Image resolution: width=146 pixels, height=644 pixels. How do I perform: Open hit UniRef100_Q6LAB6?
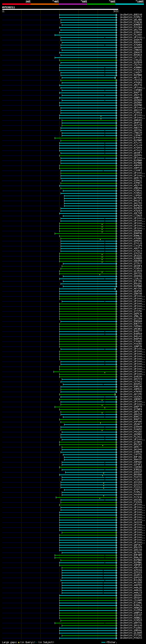tap(131, 20)
